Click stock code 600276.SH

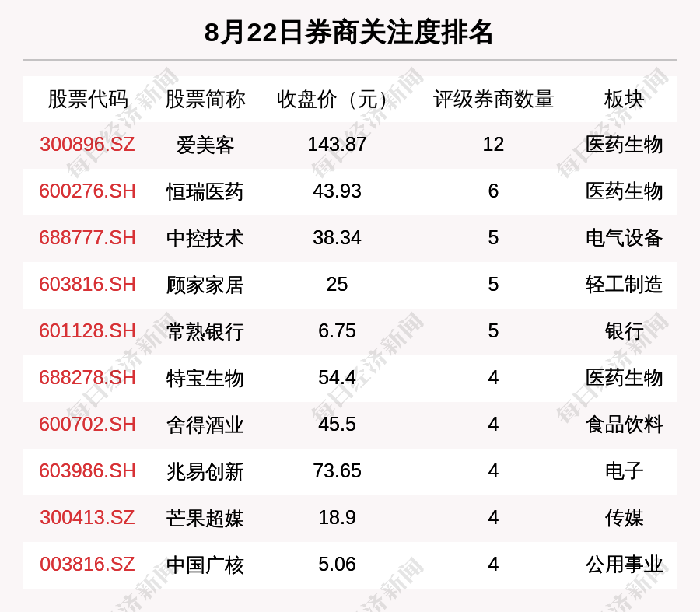[87, 191]
